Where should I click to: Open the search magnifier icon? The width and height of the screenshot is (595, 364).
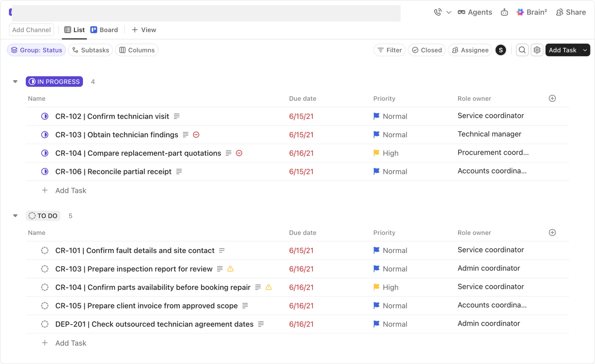522,50
